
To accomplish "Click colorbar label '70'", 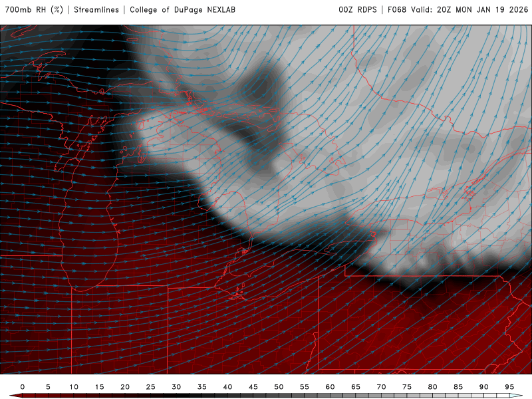I will tap(381, 387).
